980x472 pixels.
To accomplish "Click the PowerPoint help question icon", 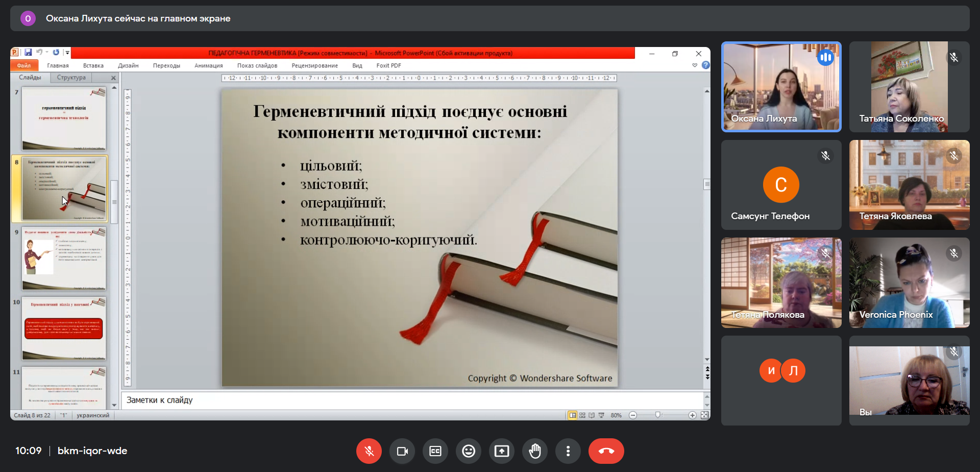I will (x=705, y=65).
